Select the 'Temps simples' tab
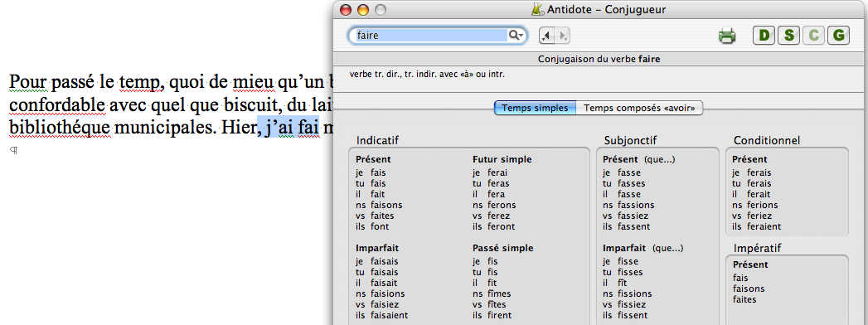 535,108
